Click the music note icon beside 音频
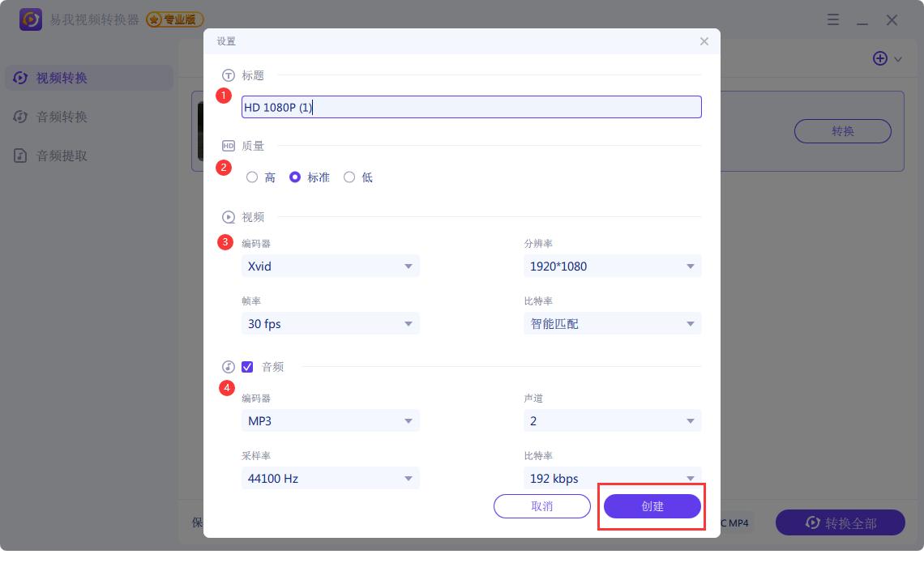The image size is (924, 567). tap(229, 366)
